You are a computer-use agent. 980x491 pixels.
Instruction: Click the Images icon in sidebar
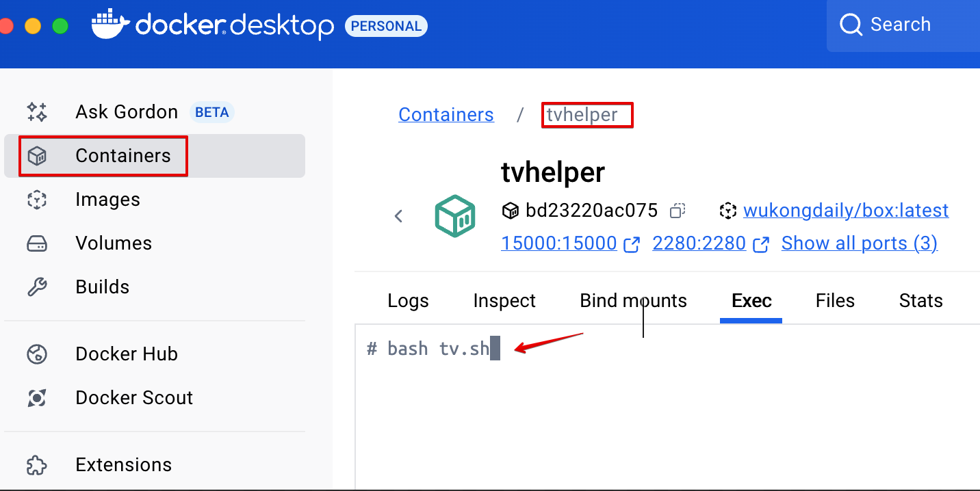tap(36, 200)
